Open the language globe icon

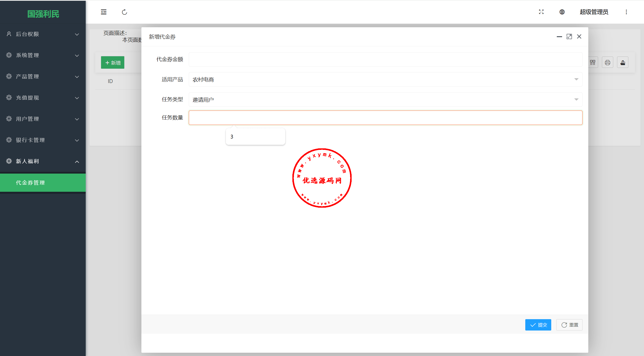pyautogui.click(x=562, y=12)
